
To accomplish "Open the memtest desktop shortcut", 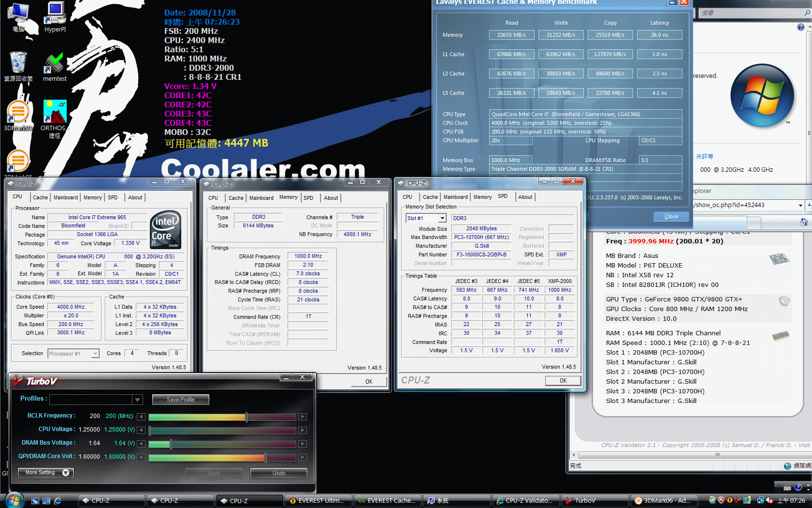I will click(55, 67).
